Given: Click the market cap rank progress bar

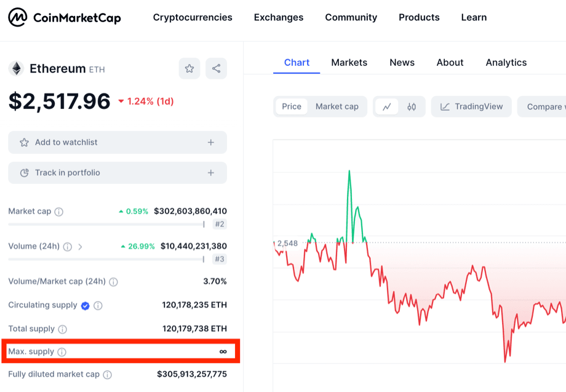Looking at the screenshot, I should pos(106,225).
